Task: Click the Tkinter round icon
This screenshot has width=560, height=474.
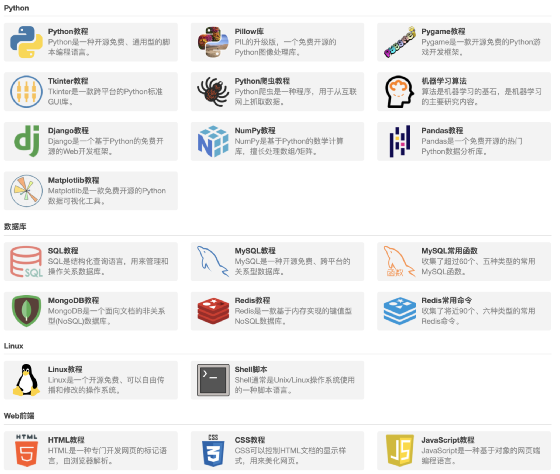Action: 26,91
